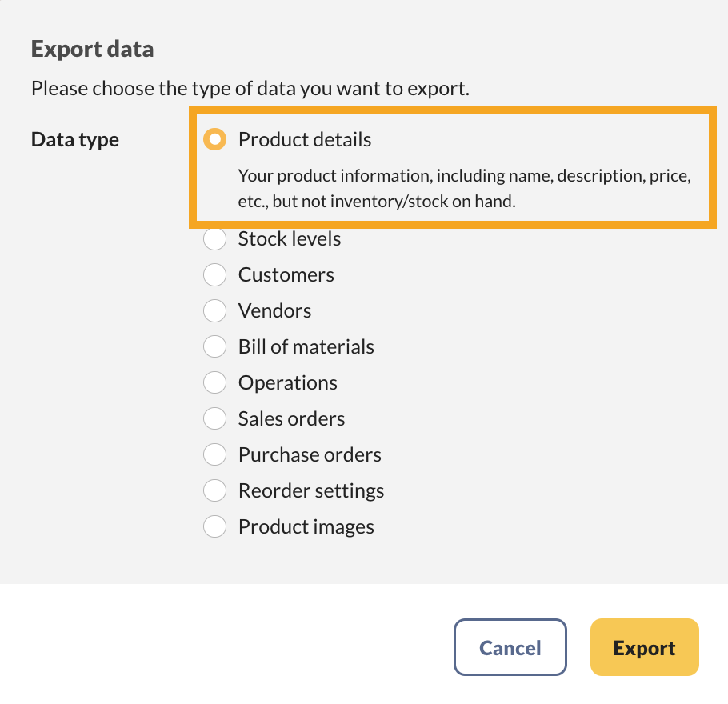Cancel the export dialog

pyautogui.click(x=510, y=648)
